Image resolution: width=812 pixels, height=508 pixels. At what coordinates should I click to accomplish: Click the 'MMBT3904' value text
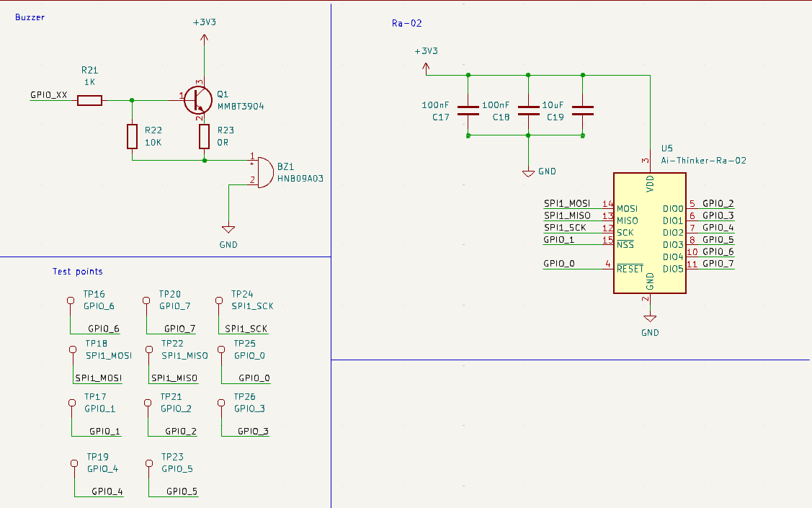241,106
